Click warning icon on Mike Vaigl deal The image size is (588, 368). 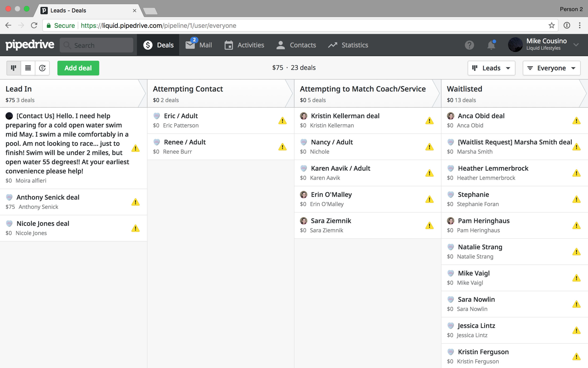point(576,278)
